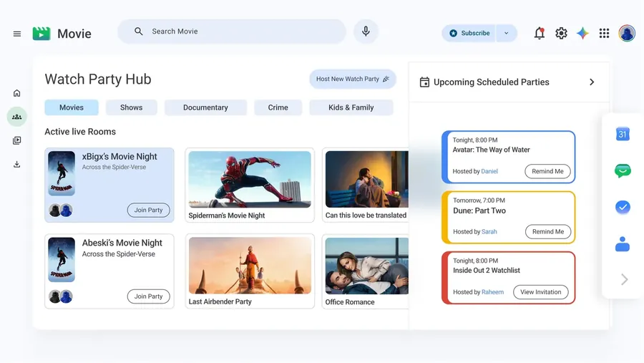Open Office Romance thumbnail

point(367,266)
